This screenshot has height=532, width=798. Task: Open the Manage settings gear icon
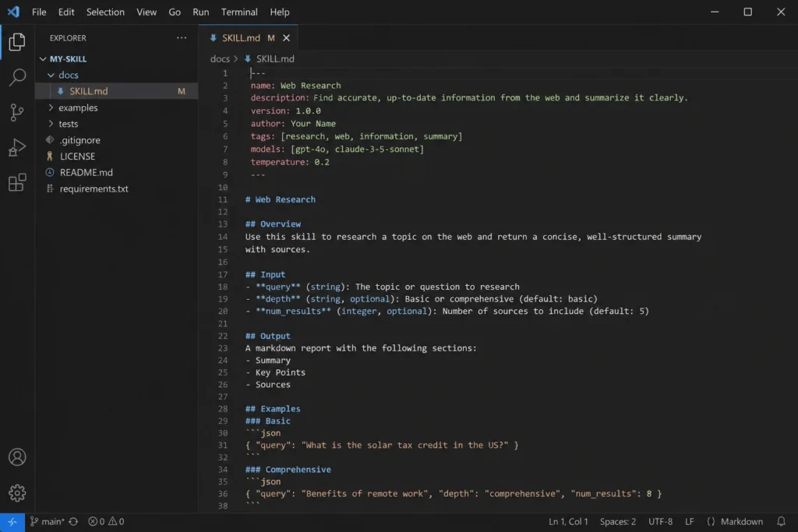(x=17, y=493)
